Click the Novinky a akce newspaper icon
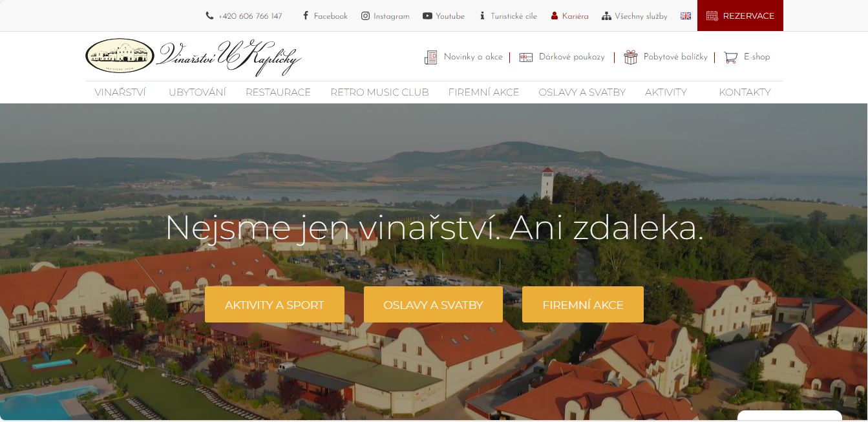 point(431,58)
